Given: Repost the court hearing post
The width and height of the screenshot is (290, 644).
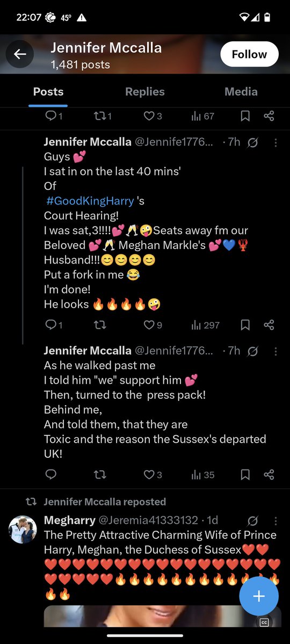Looking at the screenshot, I should tap(100, 325).
